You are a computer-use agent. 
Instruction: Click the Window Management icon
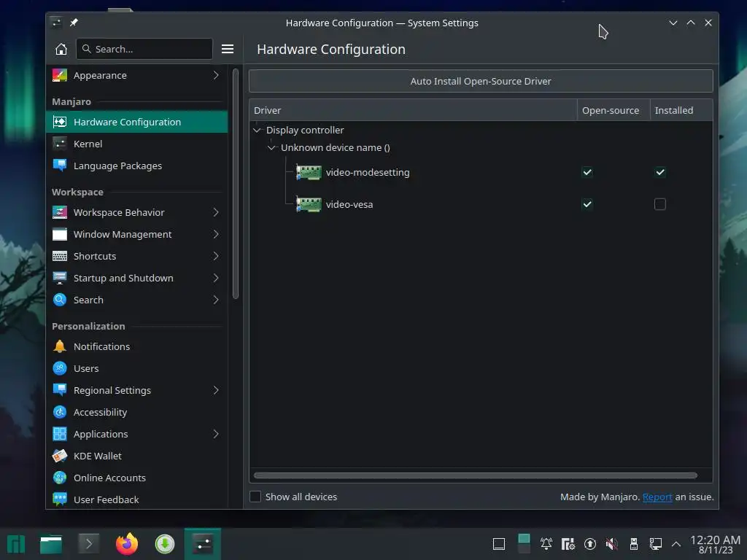[60, 234]
